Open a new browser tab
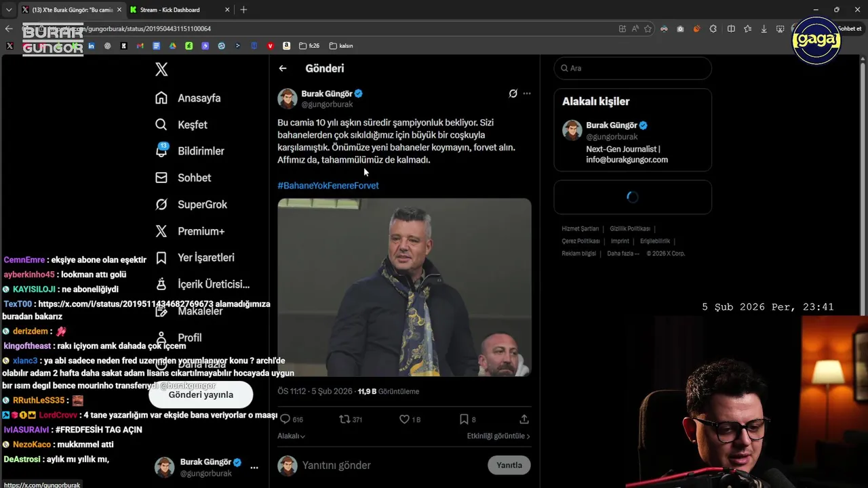Image resolution: width=868 pixels, height=488 pixels. tap(243, 9)
